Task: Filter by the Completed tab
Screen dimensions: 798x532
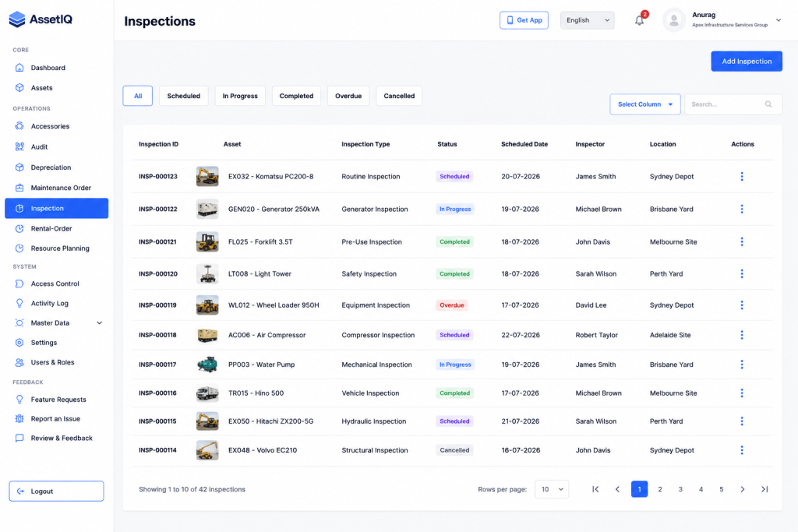Action: tap(296, 96)
